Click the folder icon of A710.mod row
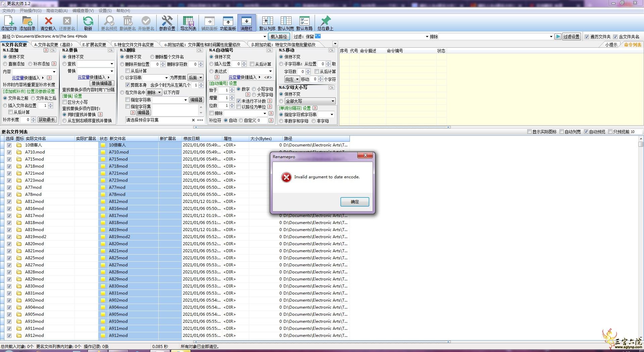644x352 pixels. point(19,152)
